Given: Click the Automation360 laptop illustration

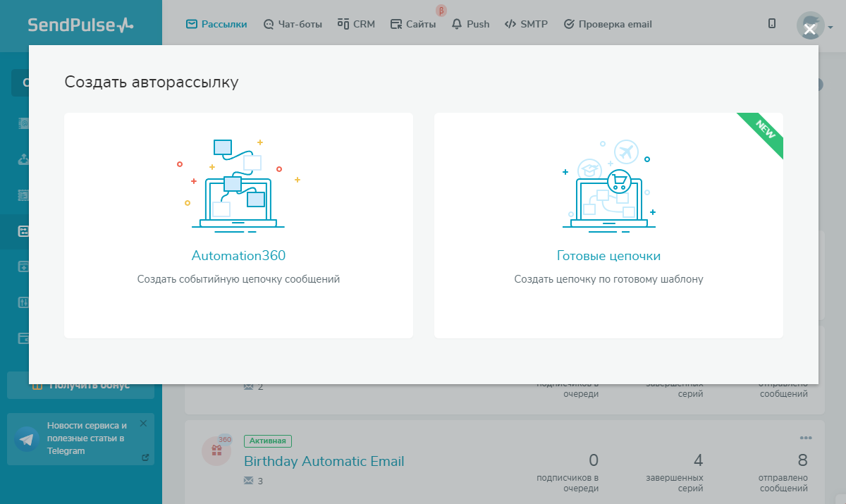Looking at the screenshot, I should (238, 185).
